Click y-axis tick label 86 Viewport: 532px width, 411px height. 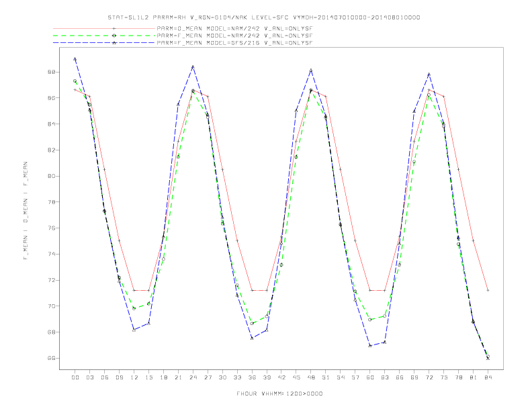[x=52, y=97]
